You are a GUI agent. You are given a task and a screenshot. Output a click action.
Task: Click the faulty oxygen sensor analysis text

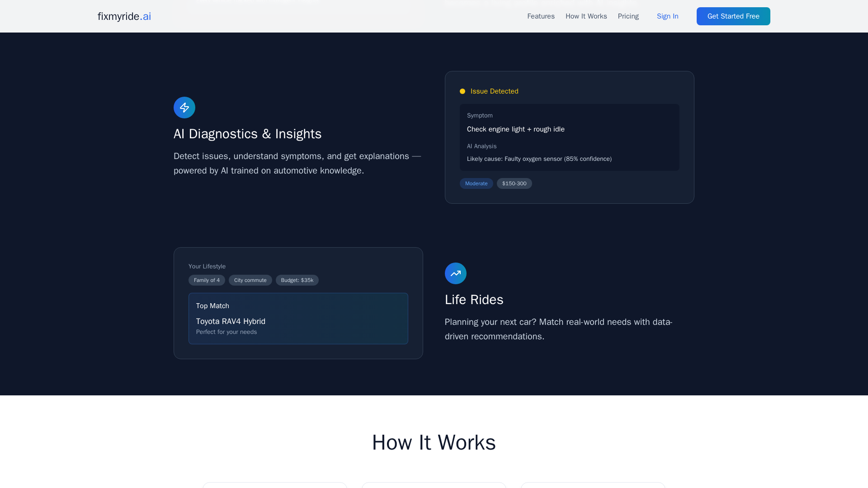pyautogui.click(x=539, y=159)
